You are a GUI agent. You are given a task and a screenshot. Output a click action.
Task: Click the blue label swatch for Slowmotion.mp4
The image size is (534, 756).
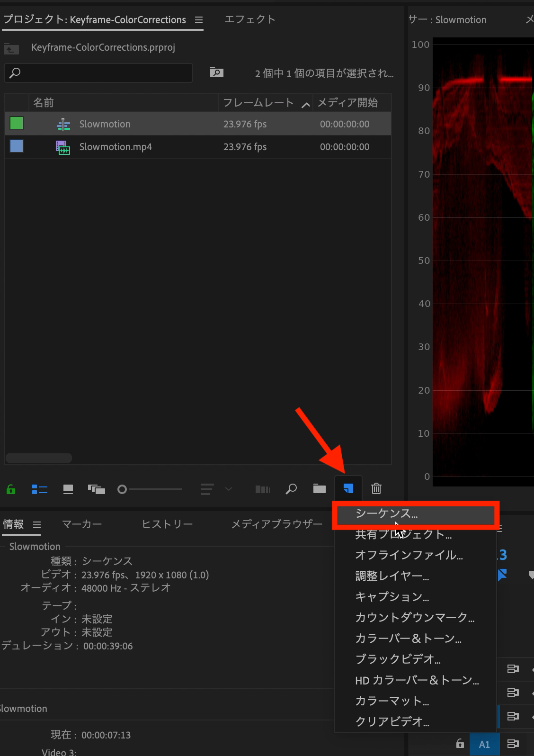[x=17, y=146]
